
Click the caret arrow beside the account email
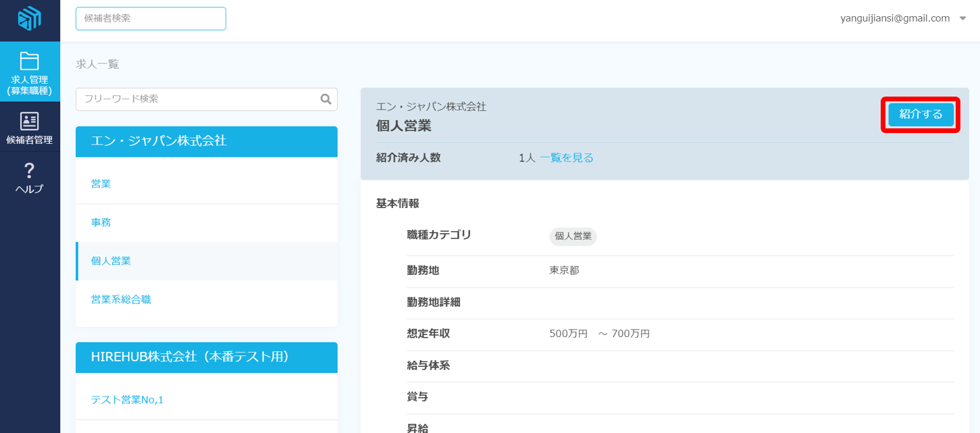click(962, 19)
